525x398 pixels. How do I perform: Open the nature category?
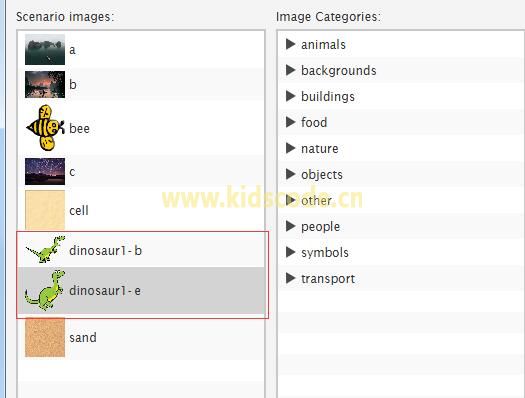pyautogui.click(x=320, y=149)
